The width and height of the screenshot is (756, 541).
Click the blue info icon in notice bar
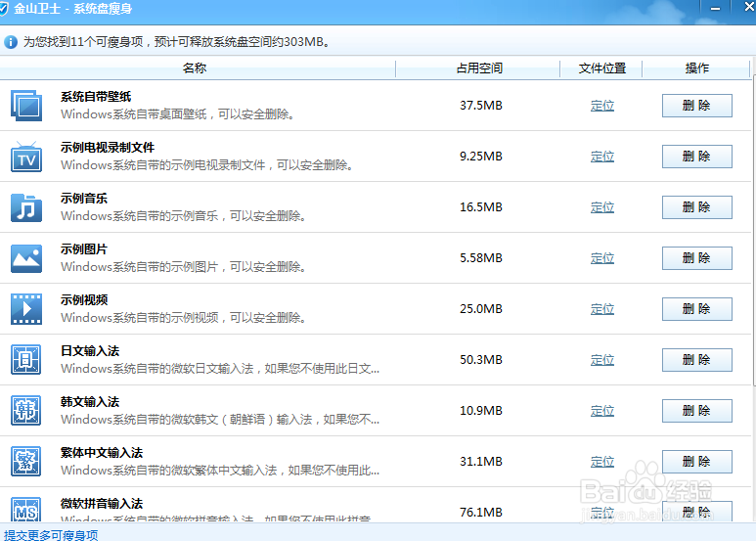11,42
